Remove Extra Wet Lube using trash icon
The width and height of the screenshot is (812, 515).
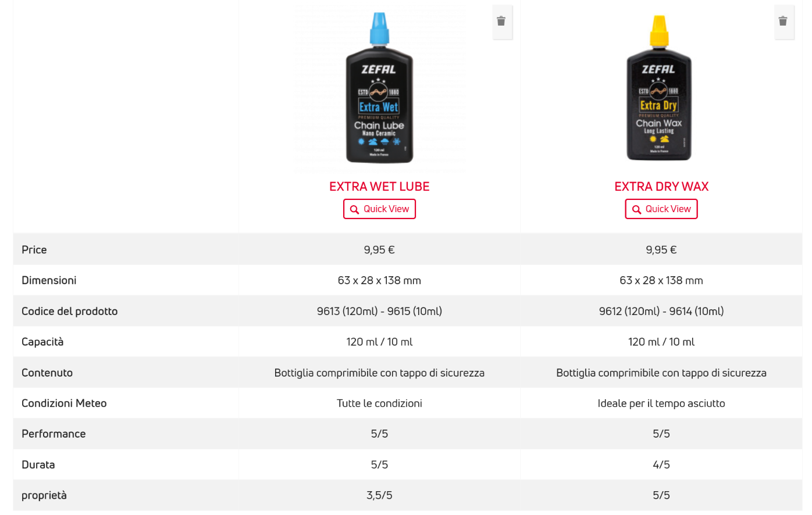pyautogui.click(x=501, y=22)
